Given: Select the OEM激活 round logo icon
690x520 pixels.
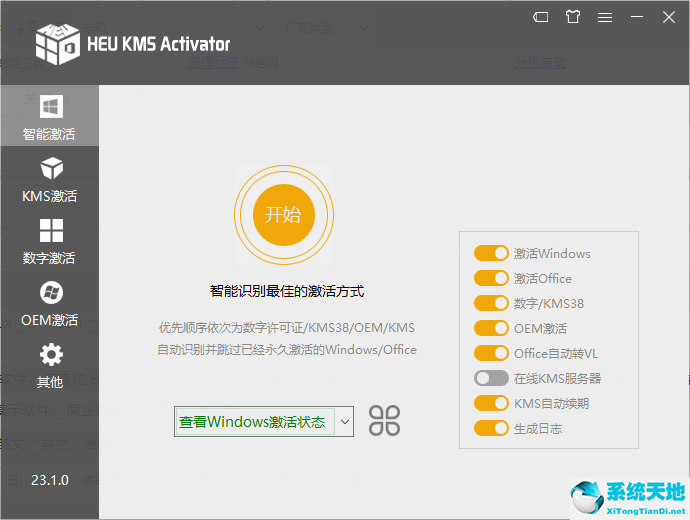Looking at the screenshot, I should point(51,292).
